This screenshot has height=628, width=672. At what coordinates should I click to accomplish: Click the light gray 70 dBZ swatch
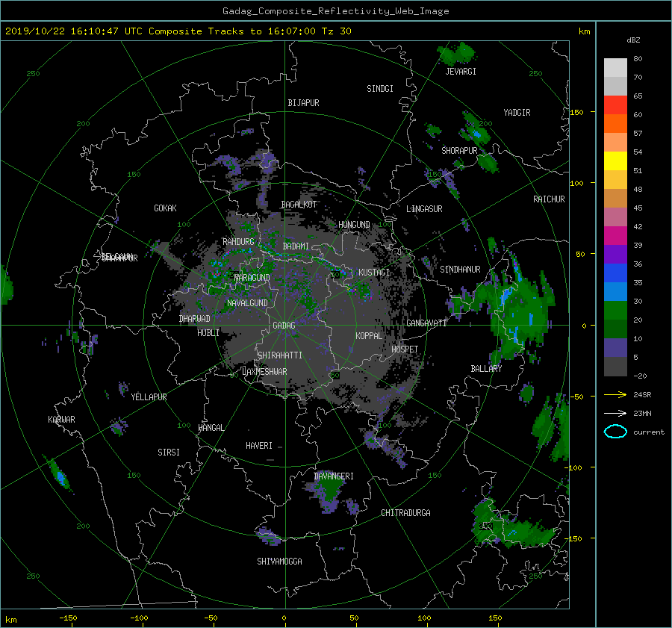615,67
